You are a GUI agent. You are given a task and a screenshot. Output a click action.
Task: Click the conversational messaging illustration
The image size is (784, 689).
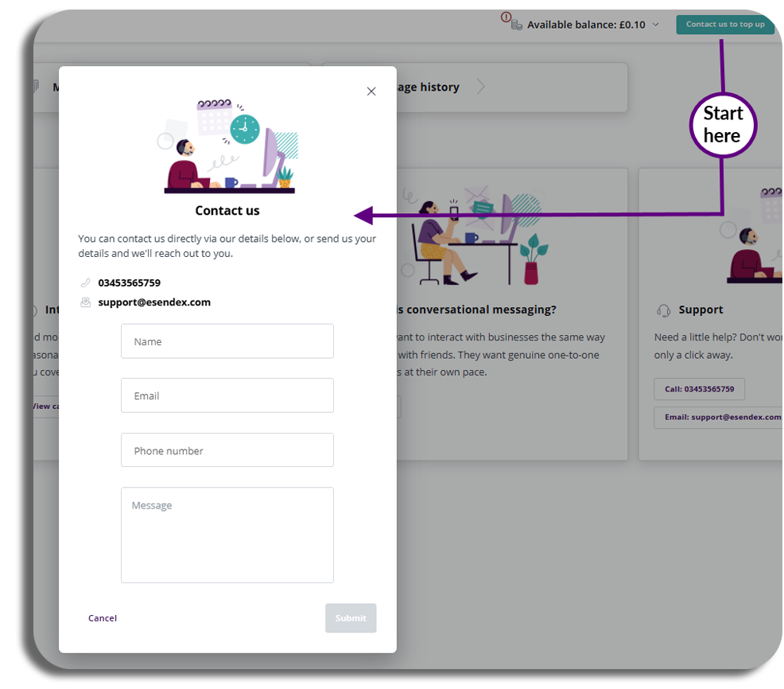[x=475, y=236]
